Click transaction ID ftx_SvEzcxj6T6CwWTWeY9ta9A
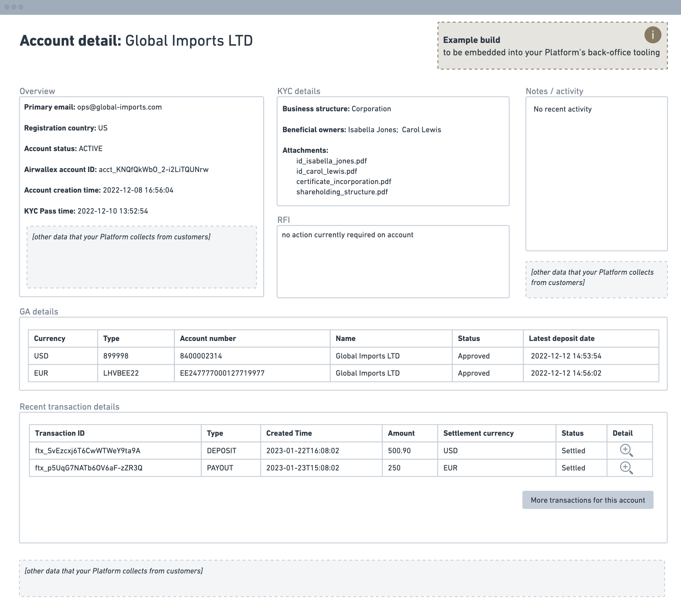Image resolution: width=681 pixels, height=616 pixels. [x=88, y=450]
